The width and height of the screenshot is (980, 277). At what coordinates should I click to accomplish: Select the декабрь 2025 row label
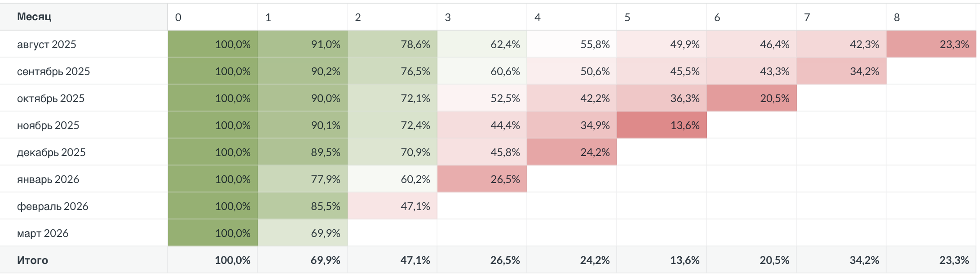coord(51,152)
